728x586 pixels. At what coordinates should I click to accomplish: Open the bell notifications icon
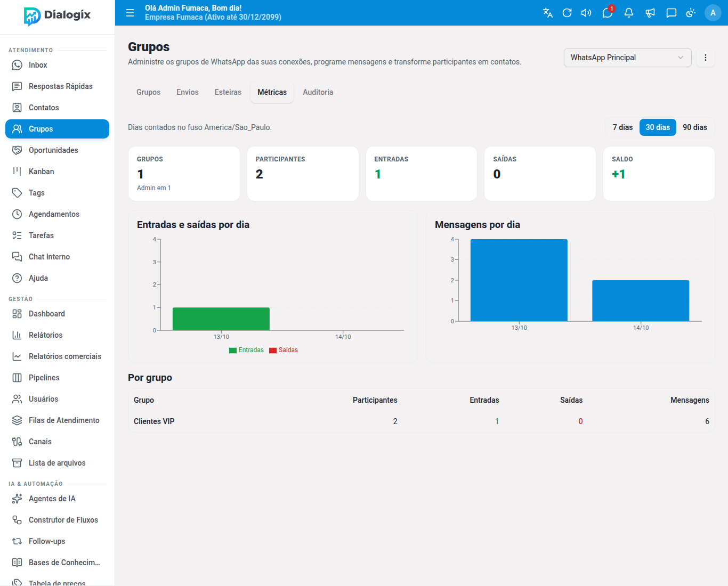tap(629, 13)
